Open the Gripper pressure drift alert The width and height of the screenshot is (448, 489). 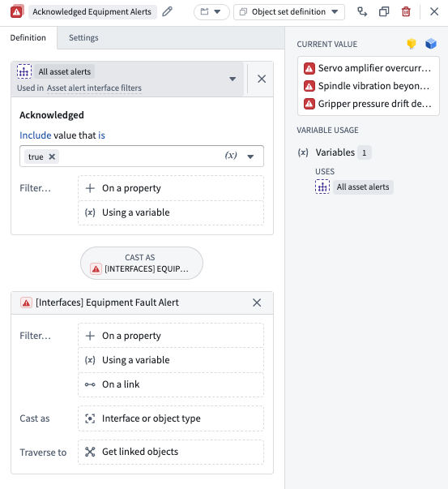coord(369,104)
